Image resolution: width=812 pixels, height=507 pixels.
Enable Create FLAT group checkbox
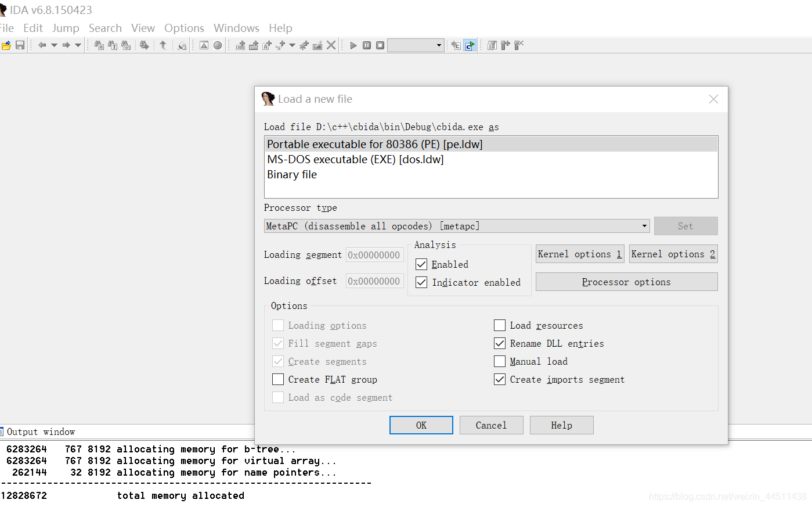278,379
